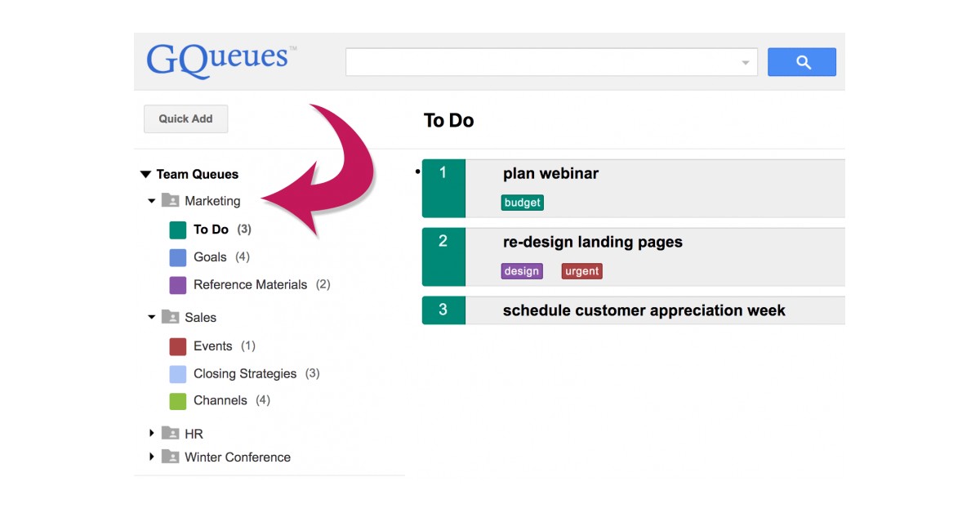Viewport: 980px width, 513px height.
Task: Click the purple design tag
Action: 522,270
